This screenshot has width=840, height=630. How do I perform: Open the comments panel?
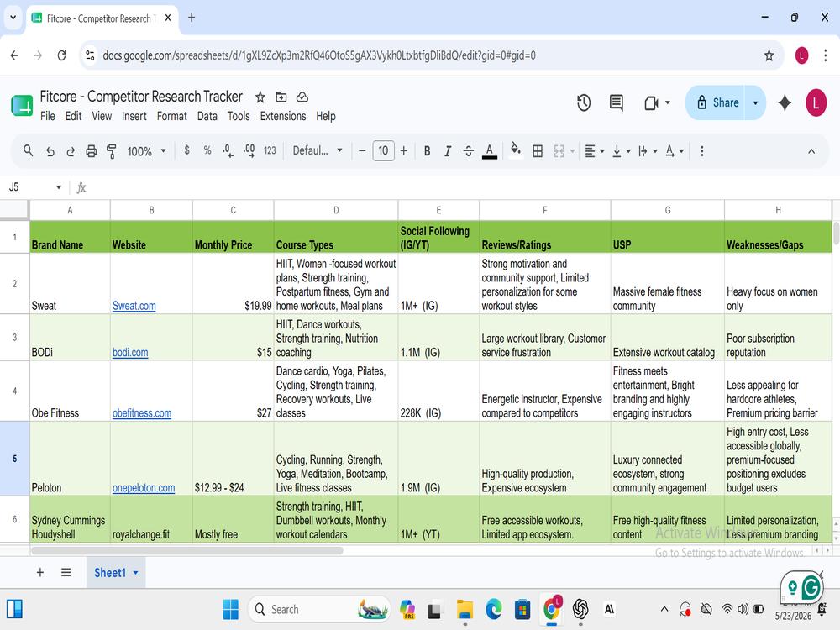click(x=616, y=102)
